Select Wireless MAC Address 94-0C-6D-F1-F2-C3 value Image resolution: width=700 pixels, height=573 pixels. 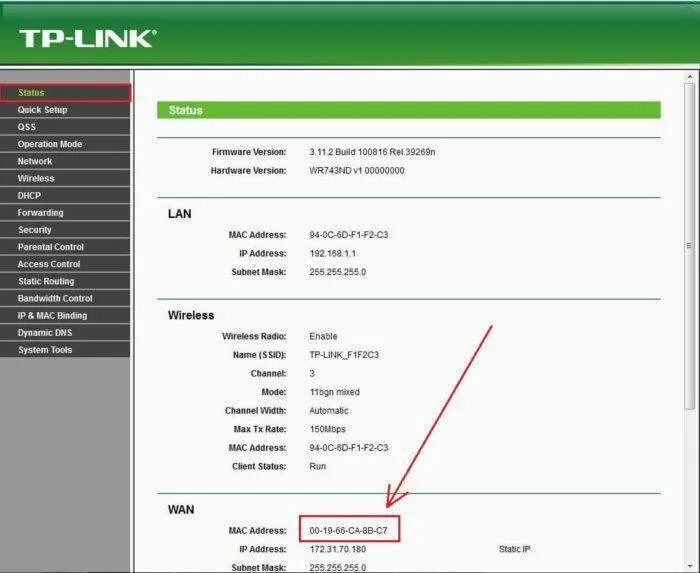click(x=349, y=448)
